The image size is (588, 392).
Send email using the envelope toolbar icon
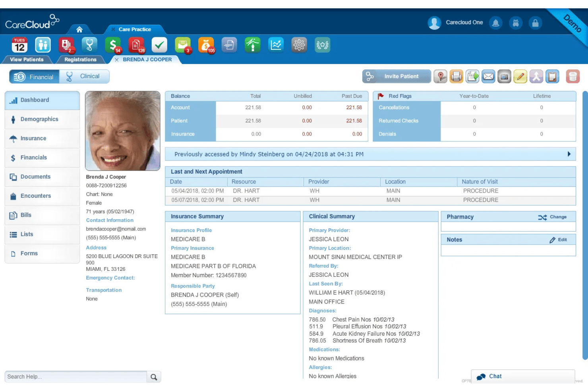[488, 76]
